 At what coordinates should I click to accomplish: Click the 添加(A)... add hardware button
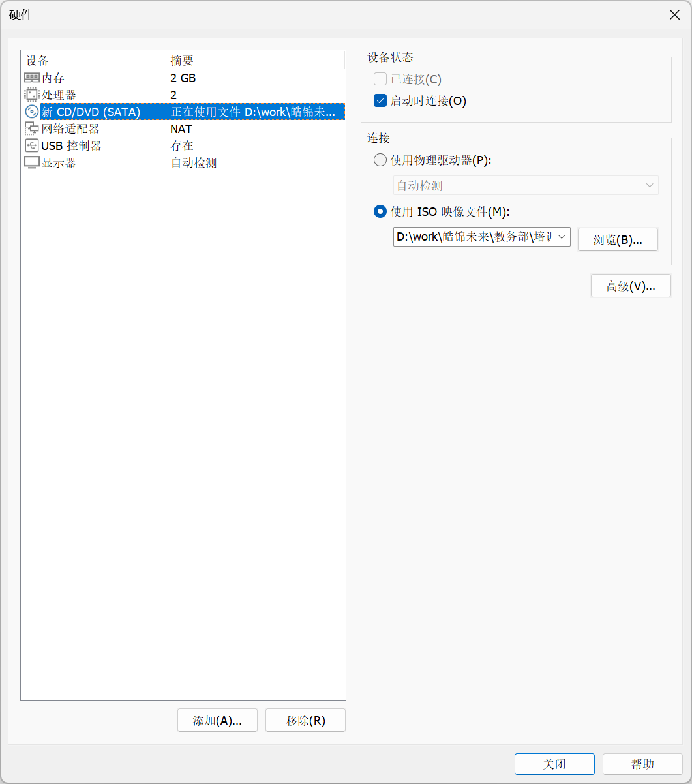click(217, 721)
